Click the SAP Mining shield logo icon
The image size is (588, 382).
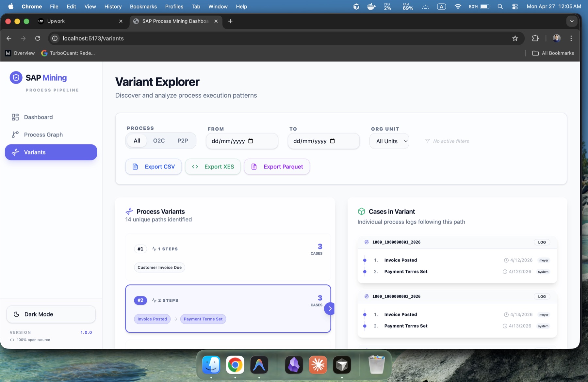click(x=16, y=78)
